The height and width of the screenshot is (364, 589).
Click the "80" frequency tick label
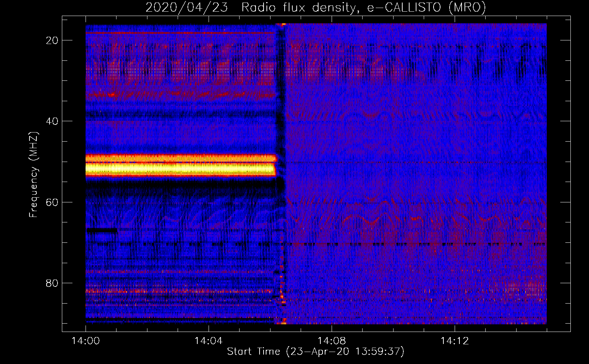pos(52,283)
